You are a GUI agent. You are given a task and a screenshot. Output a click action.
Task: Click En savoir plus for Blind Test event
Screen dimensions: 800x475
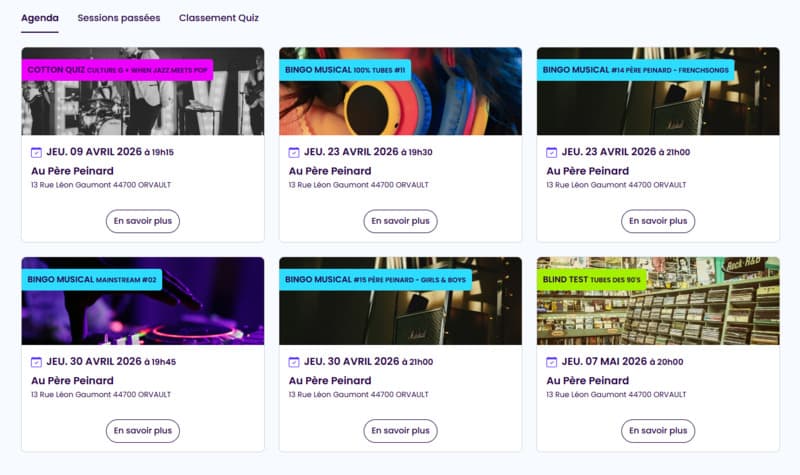pyautogui.click(x=658, y=431)
